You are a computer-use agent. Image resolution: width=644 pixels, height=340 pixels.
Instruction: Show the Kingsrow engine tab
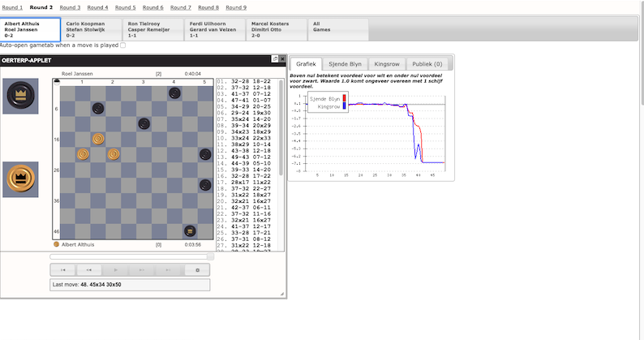[387, 63]
